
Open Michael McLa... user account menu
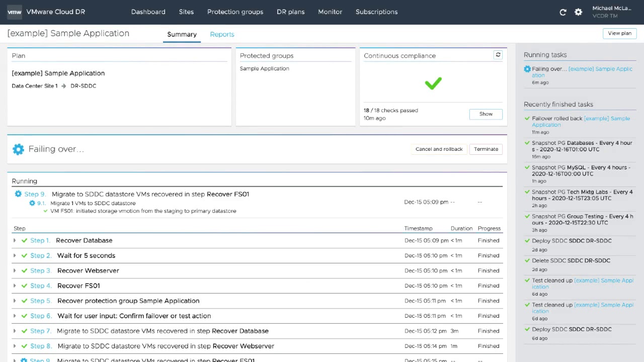click(x=612, y=12)
